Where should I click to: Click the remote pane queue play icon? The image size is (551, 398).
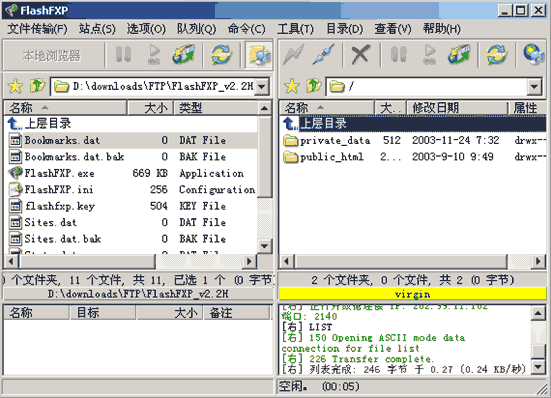point(429,55)
